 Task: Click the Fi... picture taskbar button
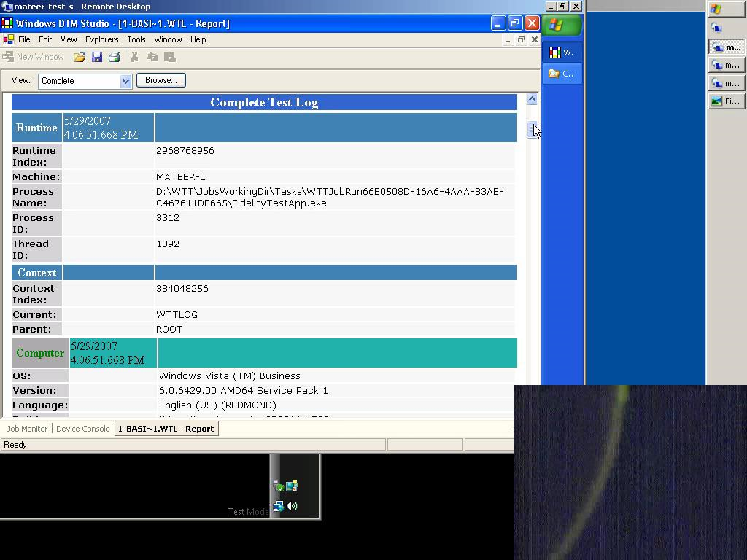coord(726,101)
